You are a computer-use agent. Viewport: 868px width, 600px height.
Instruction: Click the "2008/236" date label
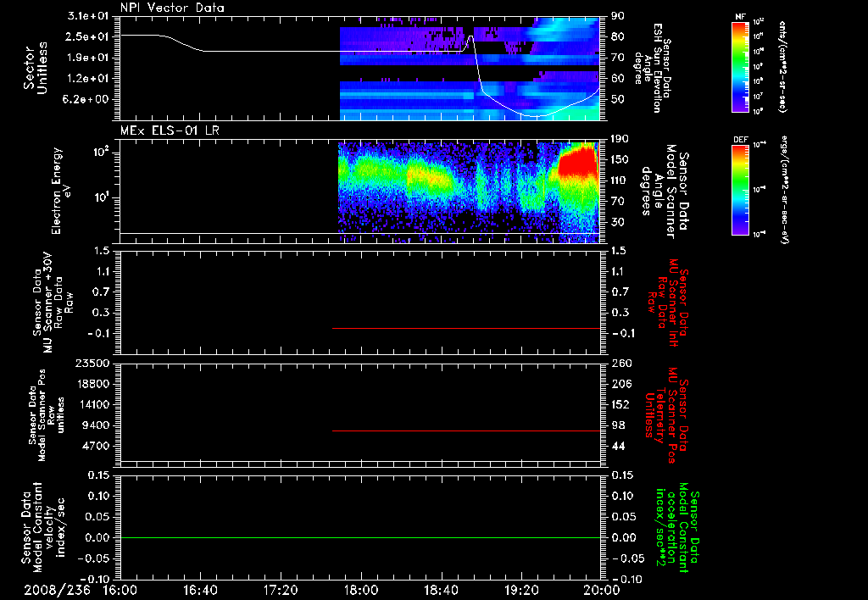57,590
